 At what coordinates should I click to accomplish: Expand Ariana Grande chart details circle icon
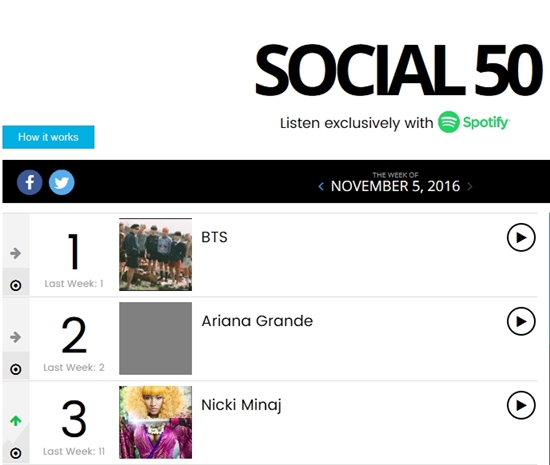coord(15,369)
